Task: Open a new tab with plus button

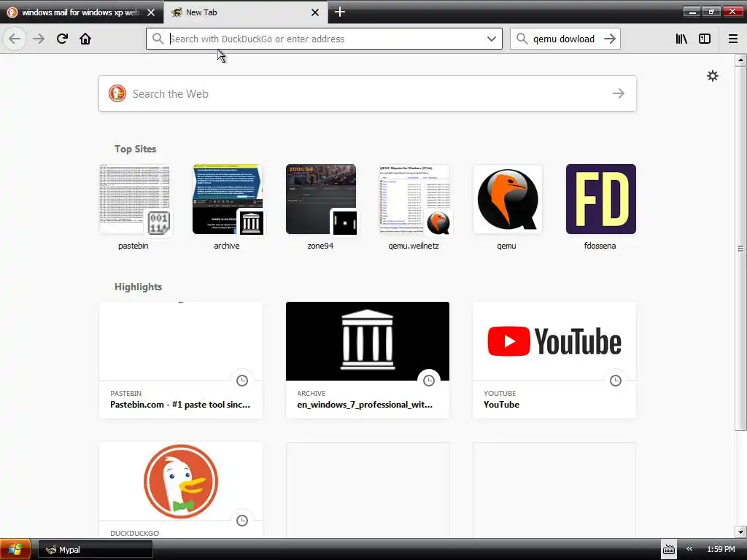Action: point(340,12)
